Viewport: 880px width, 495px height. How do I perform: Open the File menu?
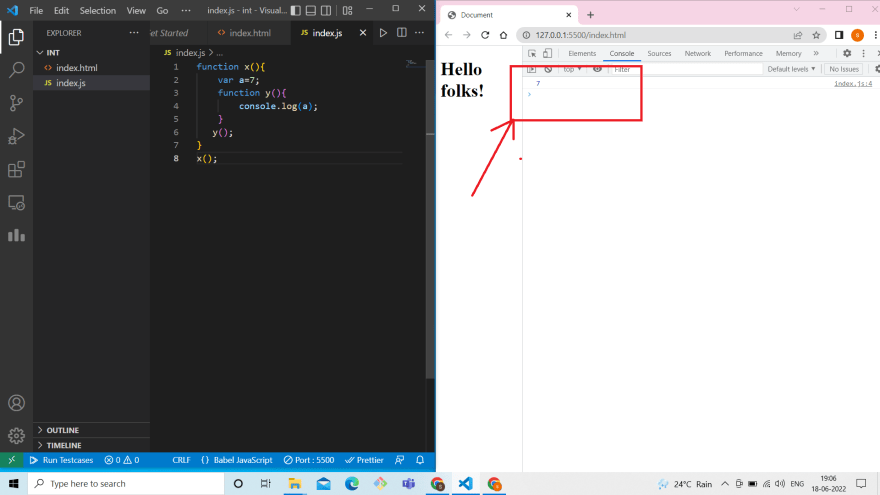(36, 11)
